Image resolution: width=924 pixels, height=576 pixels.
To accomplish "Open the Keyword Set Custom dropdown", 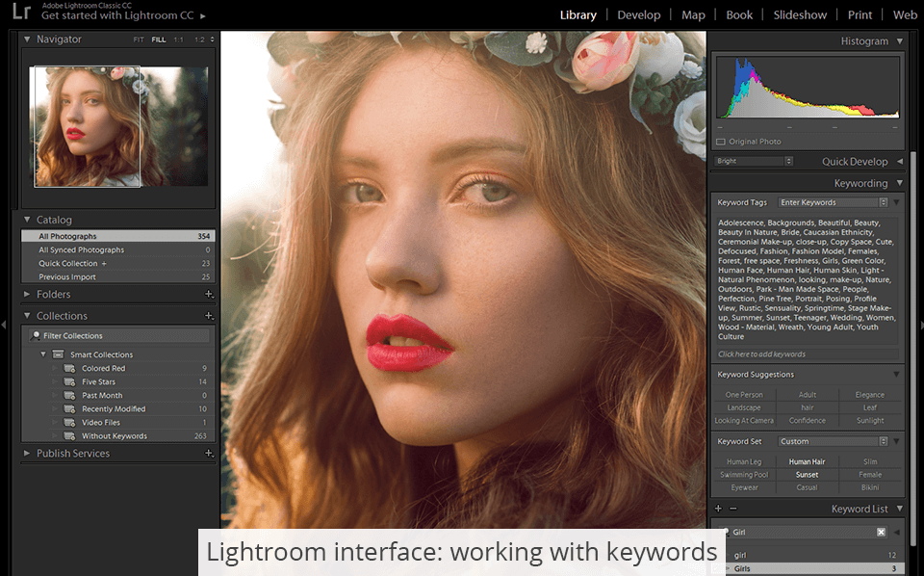I will tap(833, 441).
